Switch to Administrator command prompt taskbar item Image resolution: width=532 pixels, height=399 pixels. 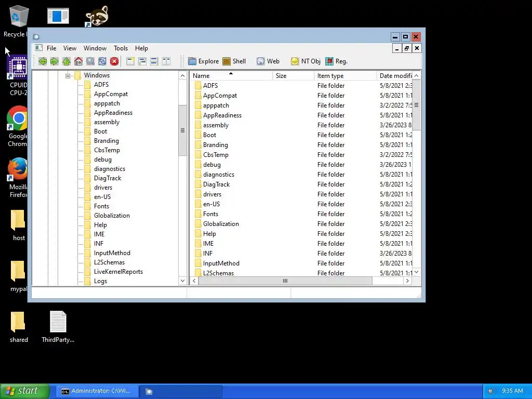(97, 391)
